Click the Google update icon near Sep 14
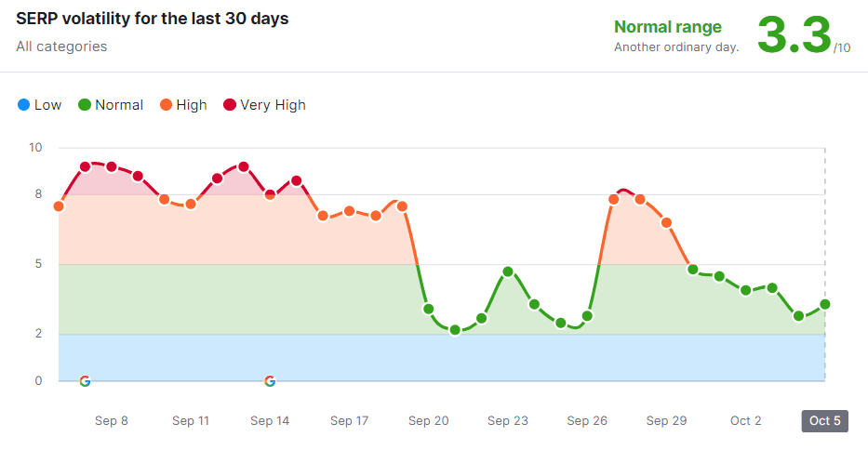The image size is (868, 450). pyautogui.click(x=270, y=380)
